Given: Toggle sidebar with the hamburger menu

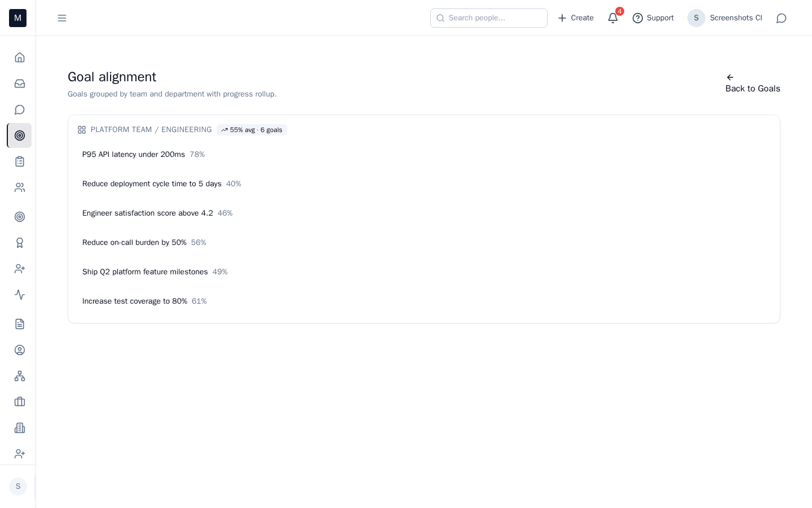Looking at the screenshot, I should click(x=62, y=18).
